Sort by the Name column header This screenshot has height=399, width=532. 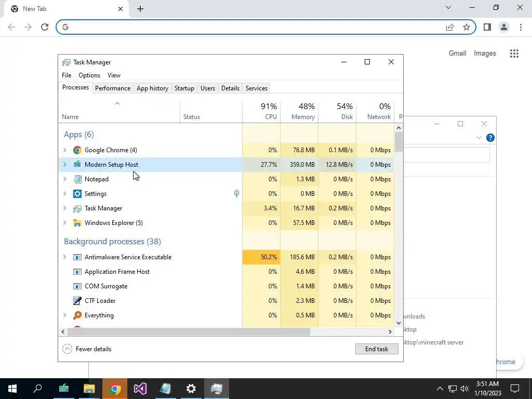[x=119, y=112]
